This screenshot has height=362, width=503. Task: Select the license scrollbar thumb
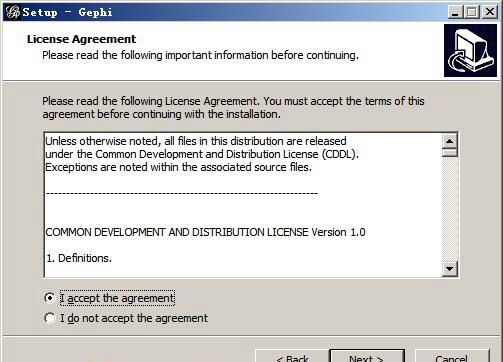450,153
